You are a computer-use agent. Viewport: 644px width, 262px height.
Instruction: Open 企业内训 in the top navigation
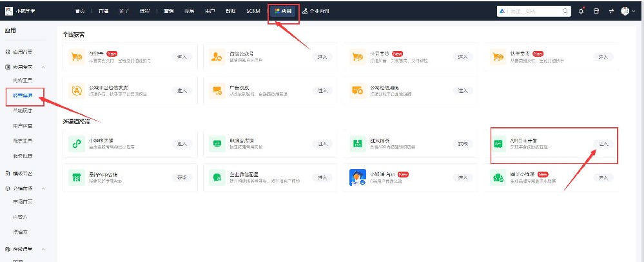tap(315, 11)
